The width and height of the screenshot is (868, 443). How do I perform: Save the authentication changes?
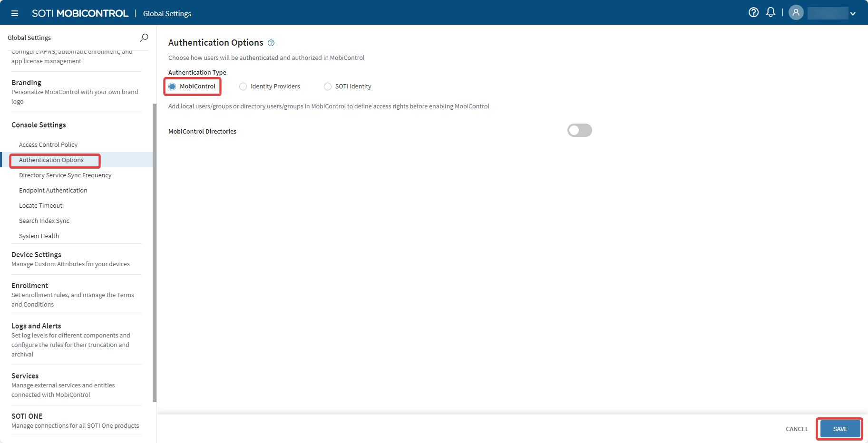(x=839, y=428)
